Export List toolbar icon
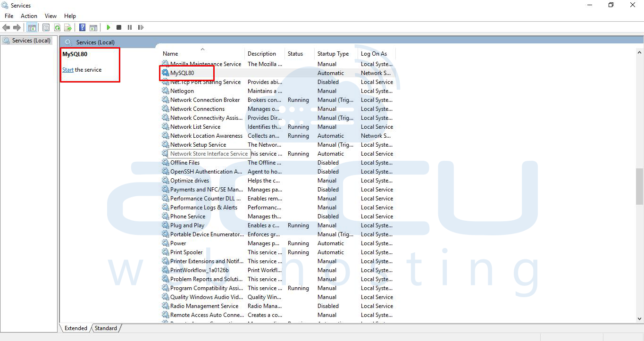Viewport: 644px width, 341px height. pos(68,27)
